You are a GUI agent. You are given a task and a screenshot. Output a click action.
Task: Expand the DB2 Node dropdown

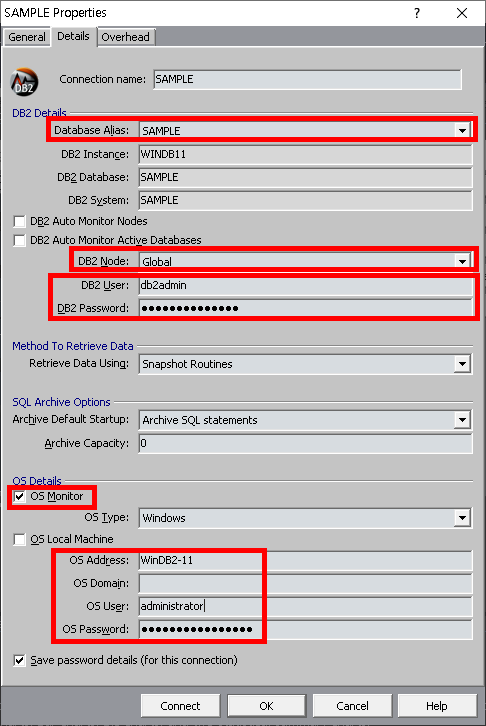point(462,262)
